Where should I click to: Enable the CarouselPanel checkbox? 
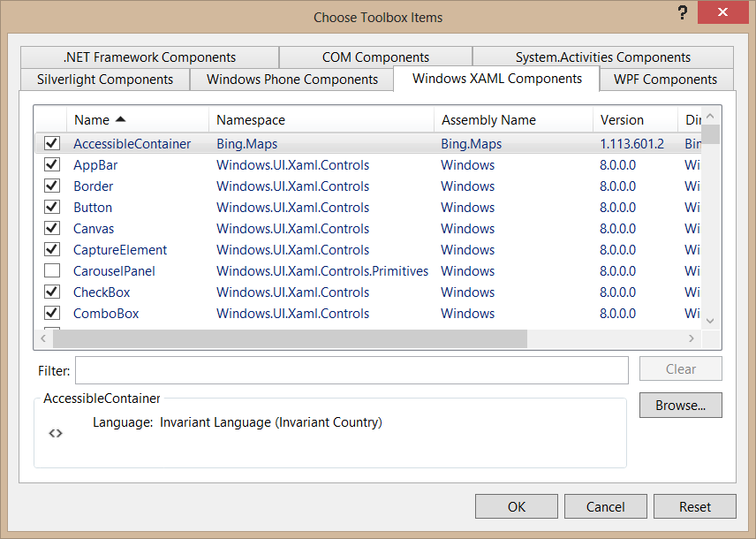(52, 270)
